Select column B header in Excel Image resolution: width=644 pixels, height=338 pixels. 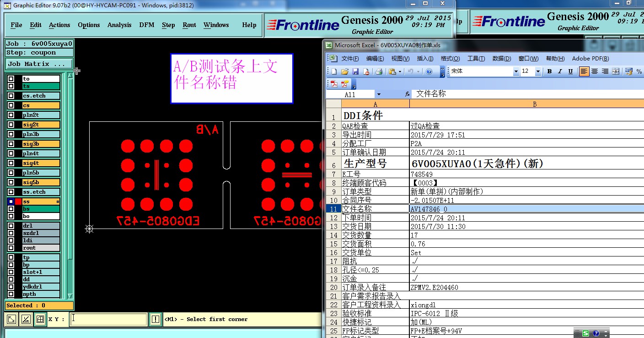526,104
